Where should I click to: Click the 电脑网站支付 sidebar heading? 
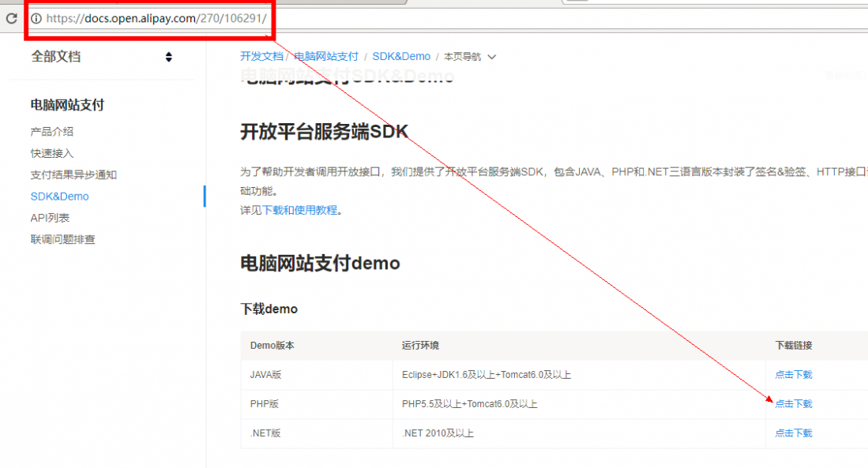68,105
